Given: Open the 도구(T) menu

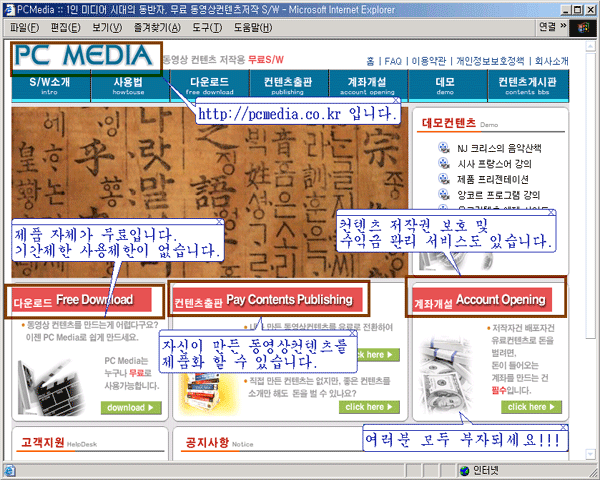Looking at the screenshot, I should click(x=207, y=28).
